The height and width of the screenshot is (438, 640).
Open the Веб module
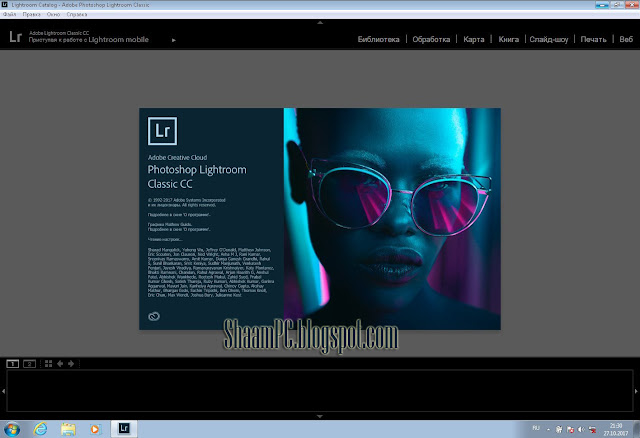626,39
